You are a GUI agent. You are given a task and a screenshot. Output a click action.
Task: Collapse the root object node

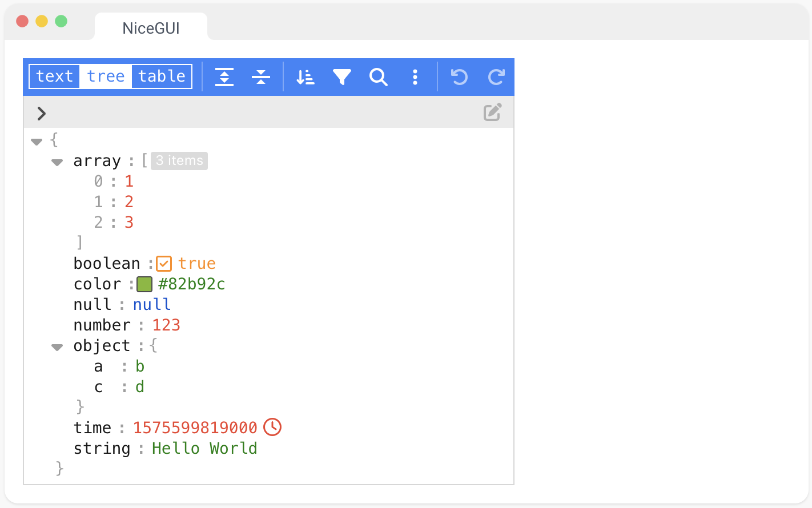click(x=37, y=141)
